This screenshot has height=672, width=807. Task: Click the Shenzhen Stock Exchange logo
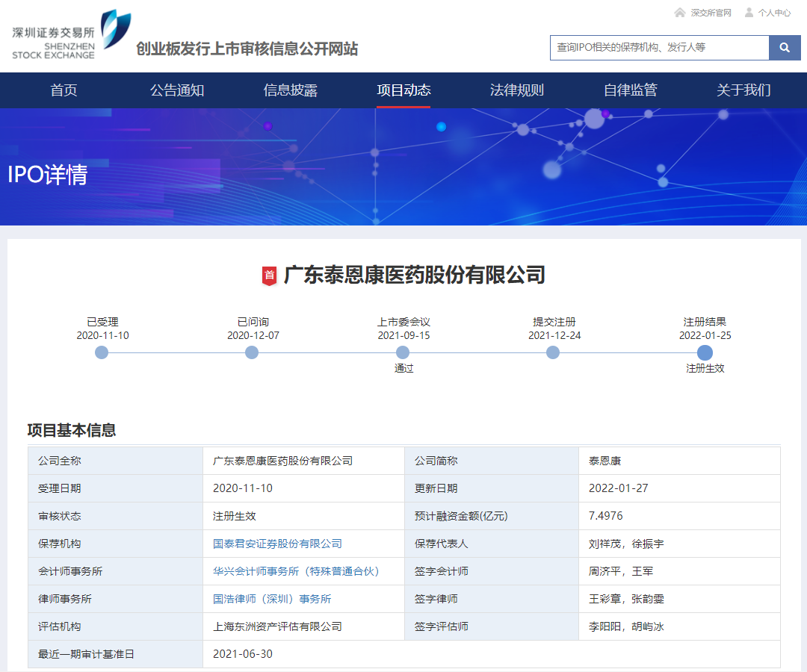coord(71,35)
